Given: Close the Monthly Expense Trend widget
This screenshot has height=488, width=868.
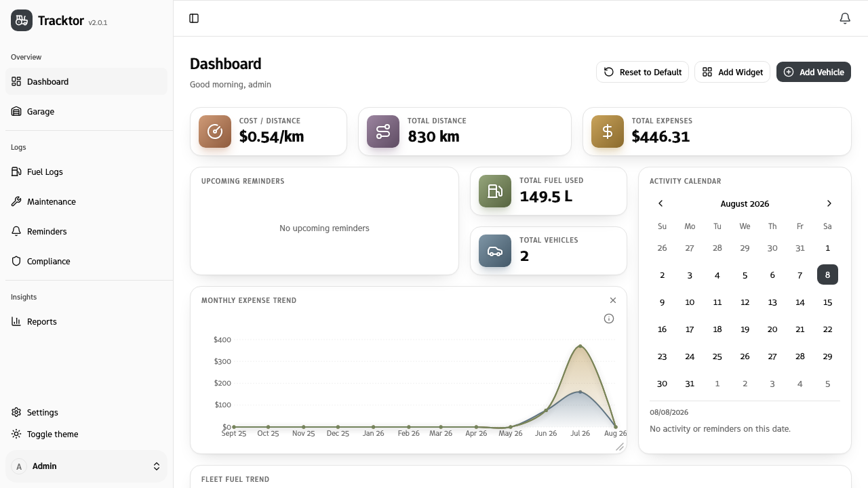Looking at the screenshot, I should pos(613,300).
